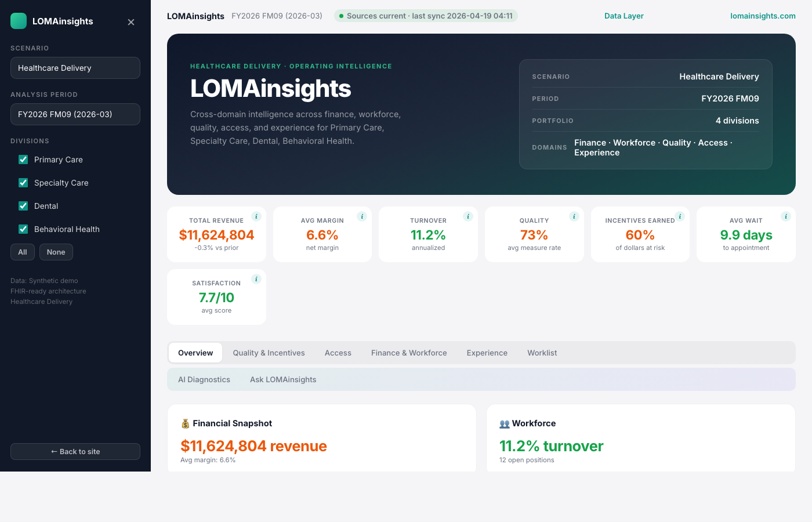
Task: Click the sources sync status badge
Action: pos(426,16)
